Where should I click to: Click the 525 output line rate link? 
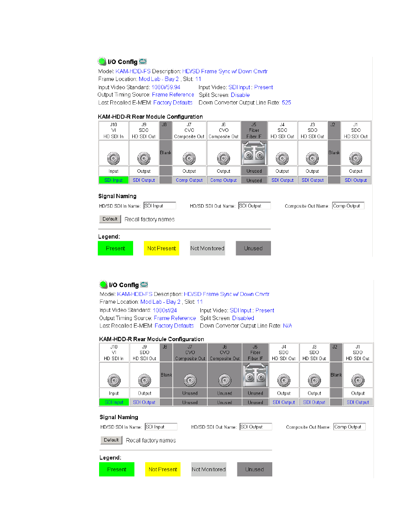pyautogui.click(x=286, y=103)
